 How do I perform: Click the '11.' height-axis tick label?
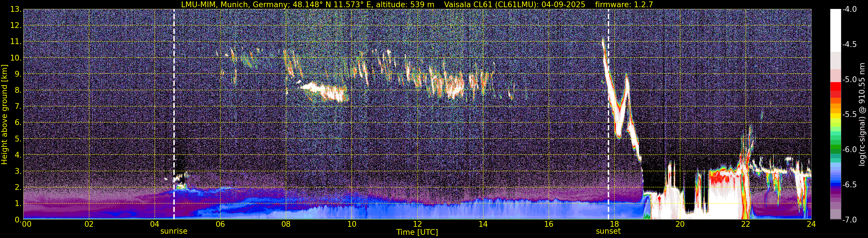pos(16,42)
